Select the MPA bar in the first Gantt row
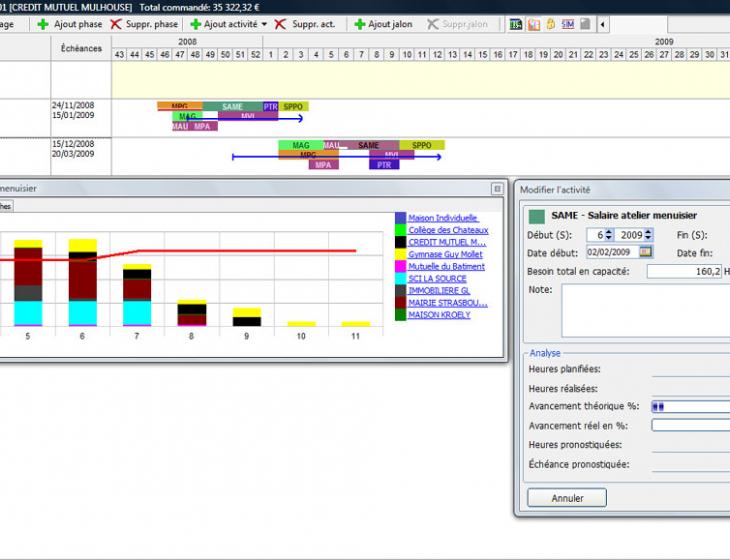Viewport: 730px width, 560px height. pyautogui.click(x=203, y=126)
